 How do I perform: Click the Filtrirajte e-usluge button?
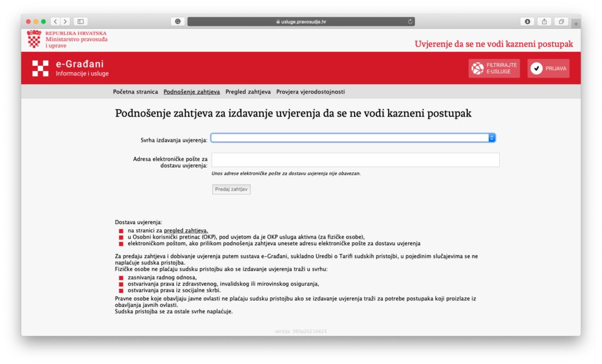(494, 68)
